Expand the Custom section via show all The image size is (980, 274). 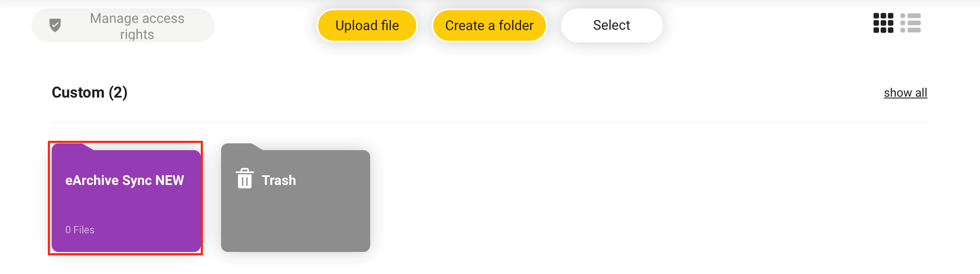click(x=905, y=92)
